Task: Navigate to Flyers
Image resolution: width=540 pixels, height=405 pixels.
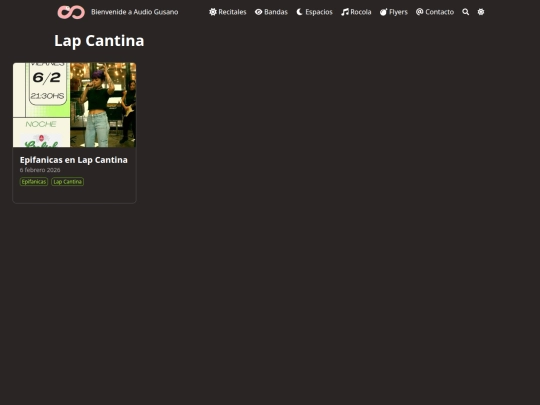Action: pyautogui.click(x=394, y=12)
